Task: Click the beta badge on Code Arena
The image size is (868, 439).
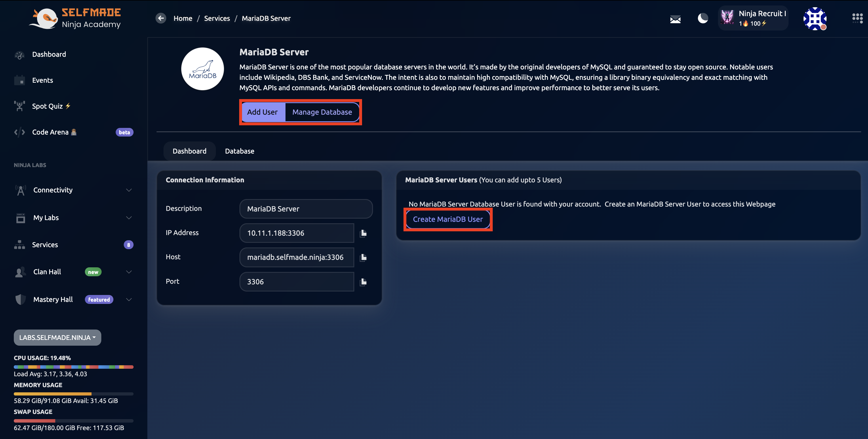Action: click(124, 132)
